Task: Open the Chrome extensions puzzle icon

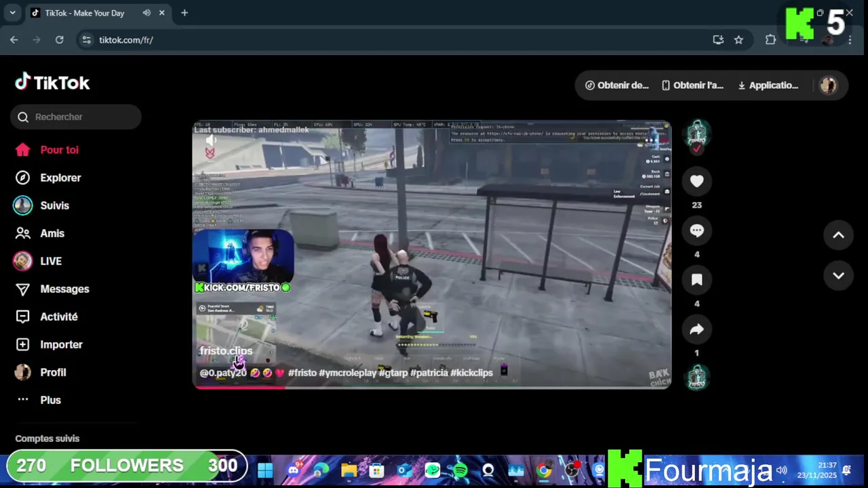Action: (770, 40)
